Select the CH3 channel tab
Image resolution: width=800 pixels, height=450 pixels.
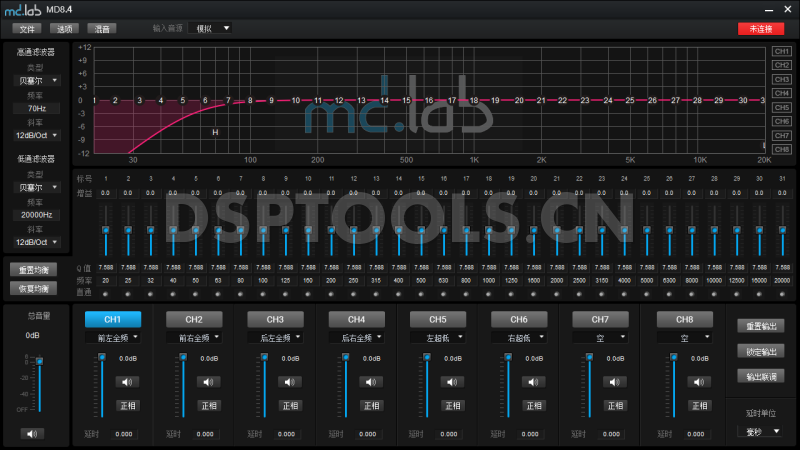tap(275, 319)
